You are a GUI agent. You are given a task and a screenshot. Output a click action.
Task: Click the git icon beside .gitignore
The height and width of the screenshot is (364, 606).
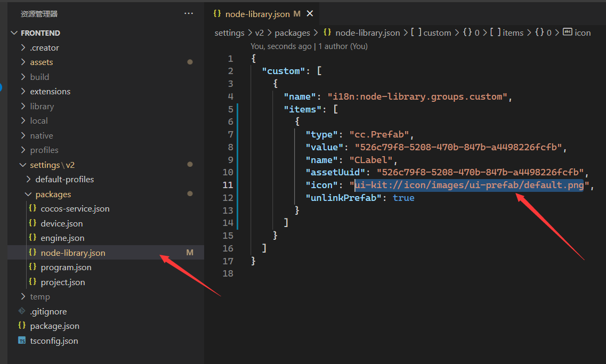tap(22, 311)
